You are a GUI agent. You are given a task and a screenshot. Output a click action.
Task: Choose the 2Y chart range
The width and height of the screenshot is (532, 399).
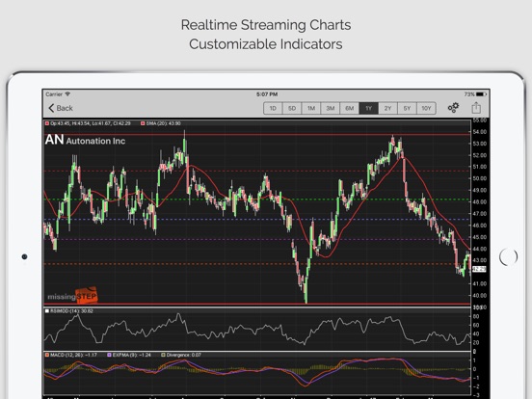387,108
